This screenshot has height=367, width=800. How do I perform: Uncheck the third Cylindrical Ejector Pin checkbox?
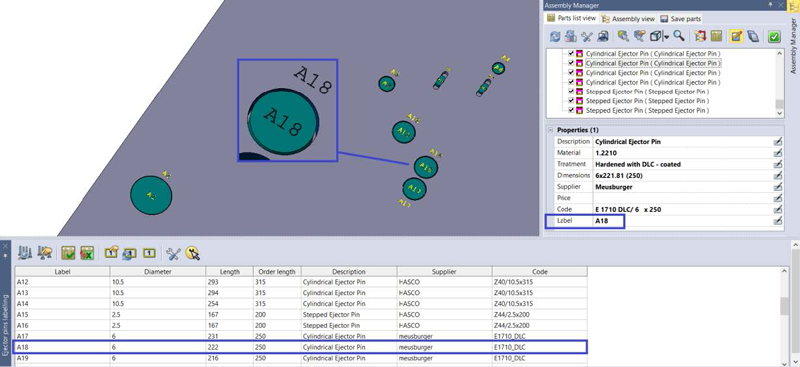(571, 73)
